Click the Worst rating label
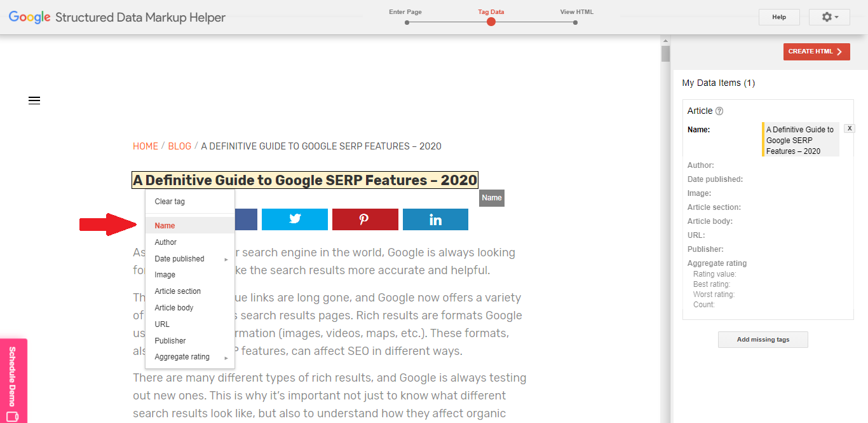Image resolution: width=868 pixels, height=423 pixels. point(714,295)
